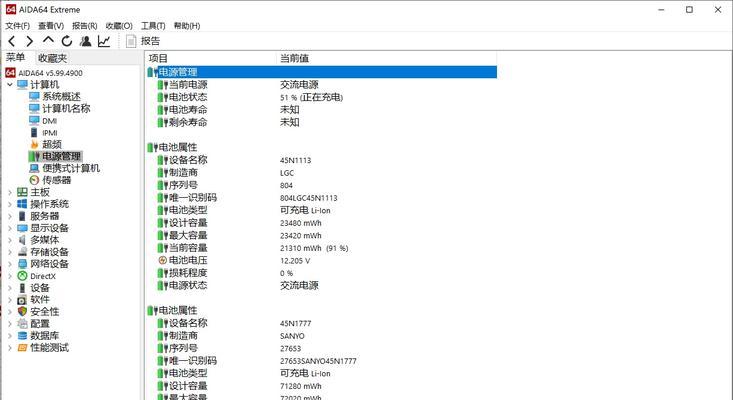Select the 系统概述 monitor icon
The width and height of the screenshot is (733, 400).
[34, 97]
